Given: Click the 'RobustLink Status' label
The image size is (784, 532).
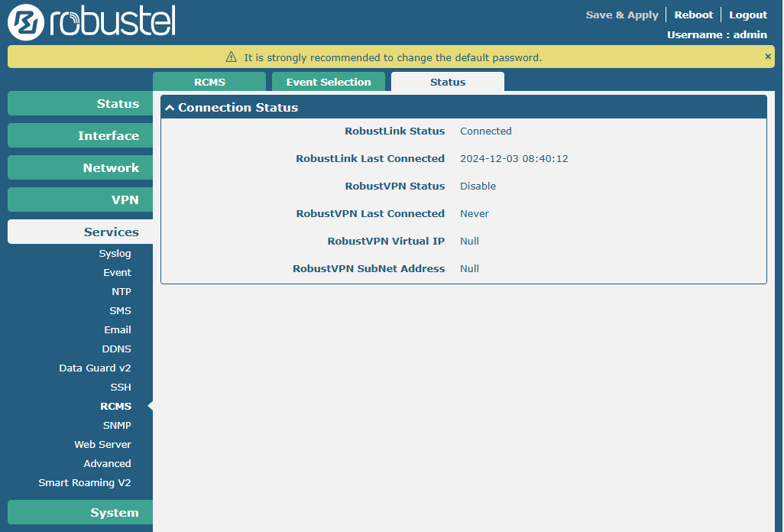Looking at the screenshot, I should (394, 131).
